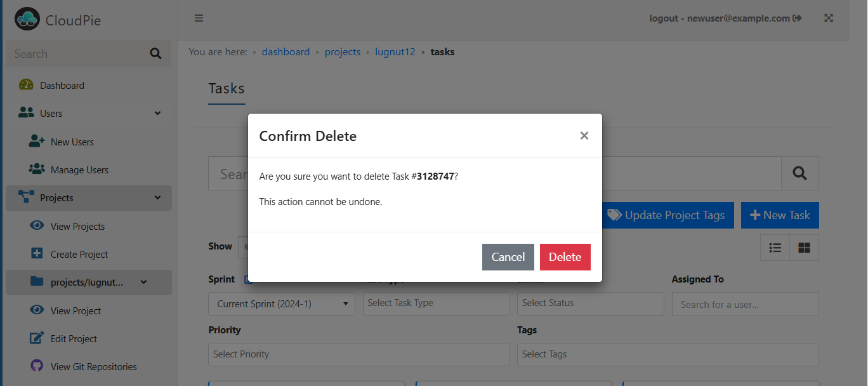Focus the Assigned To user search field
The image size is (868, 386).
pos(746,304)
